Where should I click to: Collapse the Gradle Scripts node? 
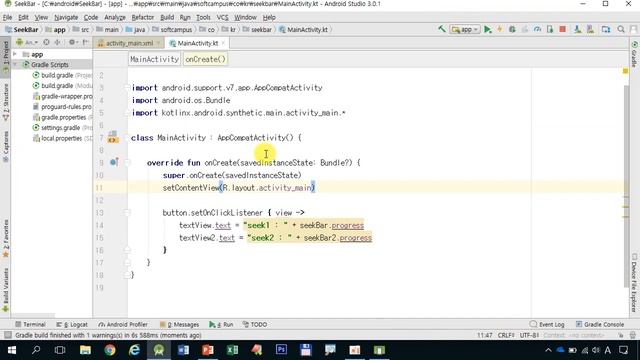tap(15, 64)
